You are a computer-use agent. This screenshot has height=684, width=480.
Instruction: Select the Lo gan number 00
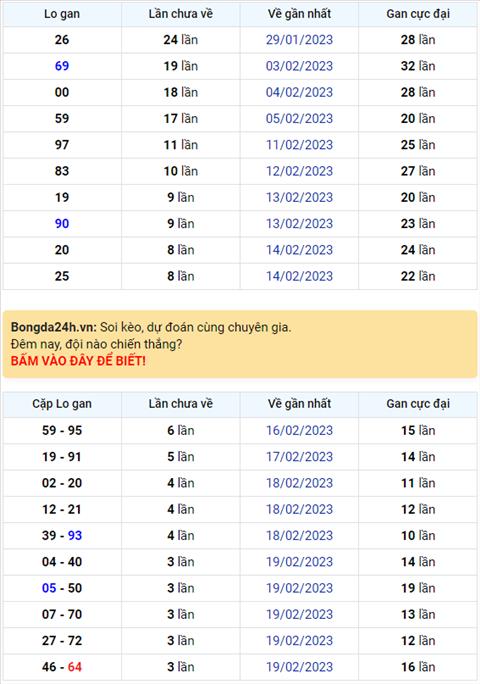(x=62, y=92)
